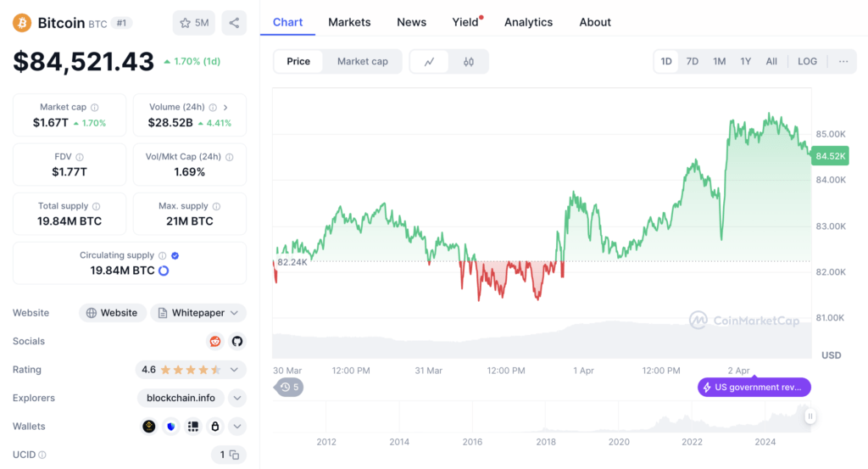Image resolution: width=868 pixels, height=469 pixels.
Task: Open the Chart tab
Action: click(288, 22)
